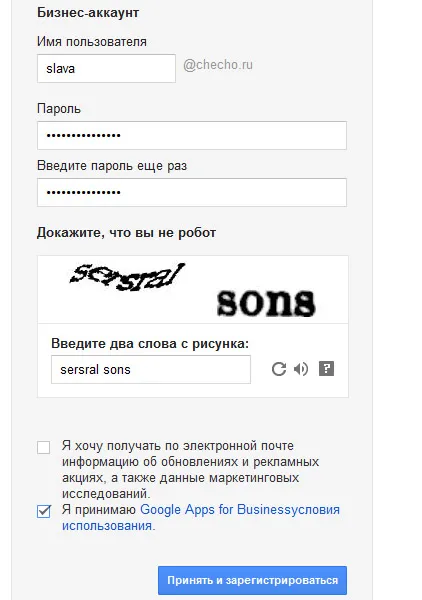Click the Имя пользователя label
422x600 pixels.
click(x=92, y=41)
